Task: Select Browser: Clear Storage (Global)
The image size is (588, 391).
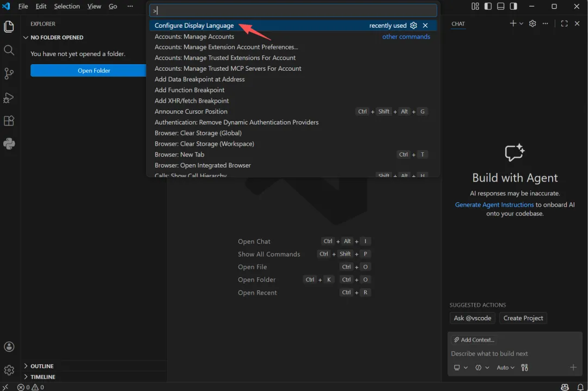Action: click(293, 133)
